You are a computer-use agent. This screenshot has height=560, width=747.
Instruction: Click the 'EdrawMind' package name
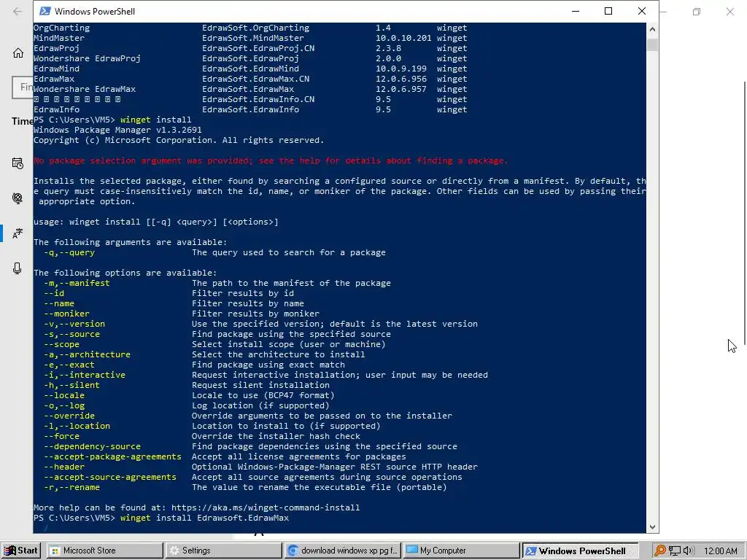click(57, 69)
